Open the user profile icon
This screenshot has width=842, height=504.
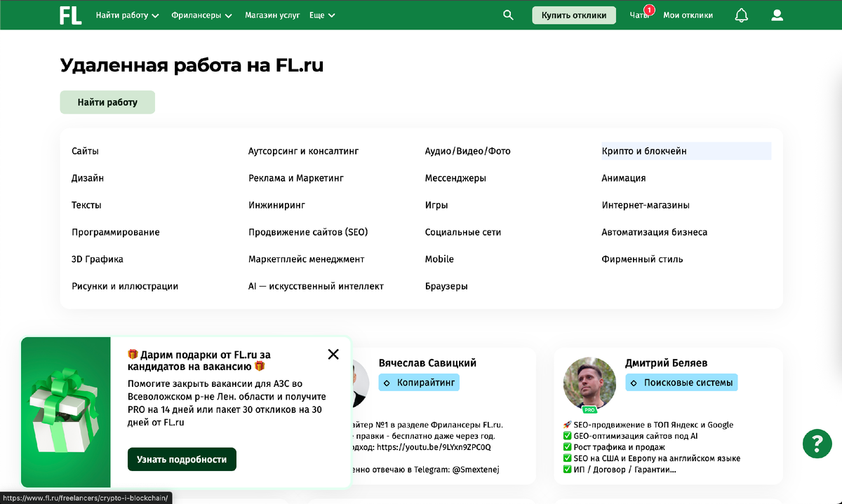click(x=777, y=15)
